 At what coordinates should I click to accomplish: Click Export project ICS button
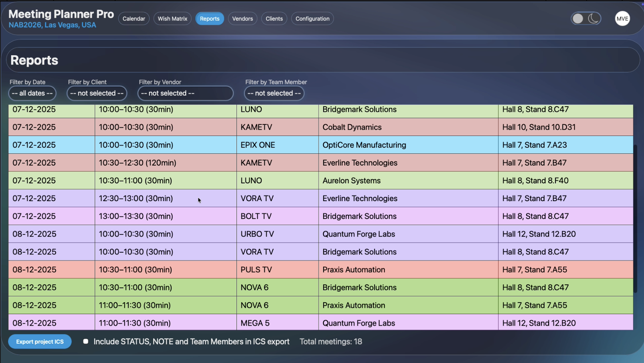40,342
